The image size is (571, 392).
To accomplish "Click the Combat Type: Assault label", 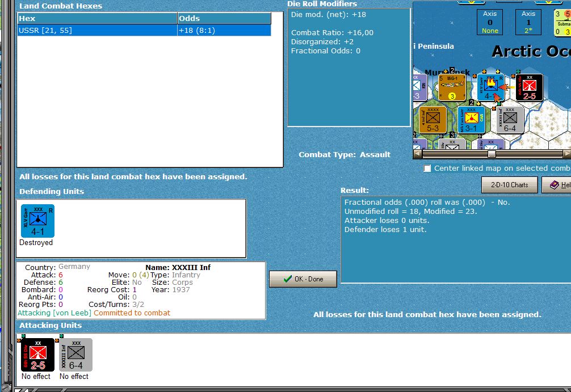I will 345,154.
